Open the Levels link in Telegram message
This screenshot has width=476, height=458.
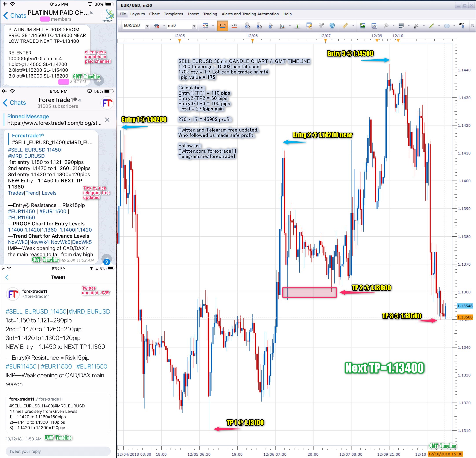pyautogui.click(x=49, y=193)
